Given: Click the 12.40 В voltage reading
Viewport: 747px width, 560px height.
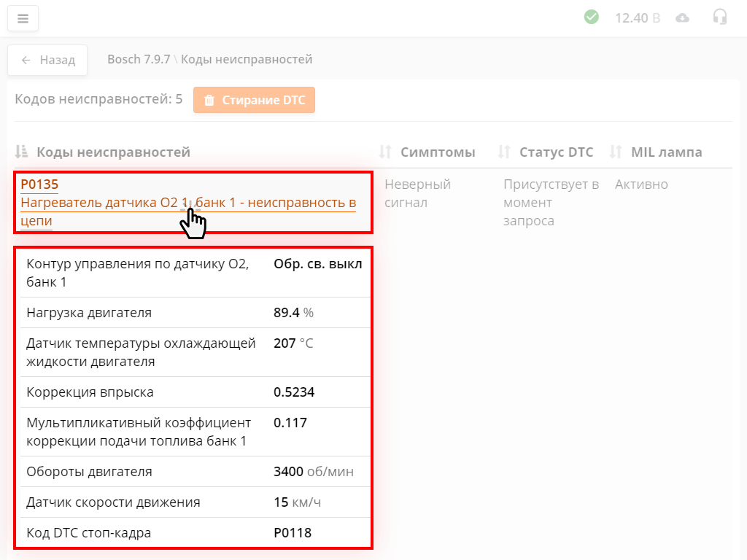Looking at the screenshot, I should click(637, 17).
